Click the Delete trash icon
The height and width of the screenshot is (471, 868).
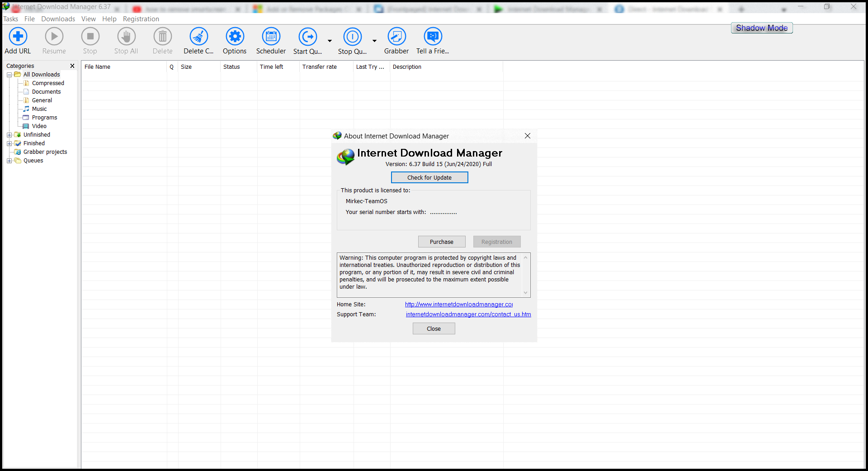click(162, 37)
